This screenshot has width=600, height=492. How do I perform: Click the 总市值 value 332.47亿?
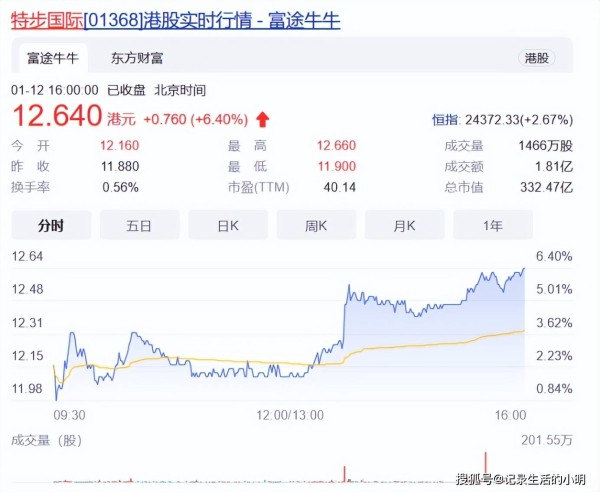[x=546, y=187]
